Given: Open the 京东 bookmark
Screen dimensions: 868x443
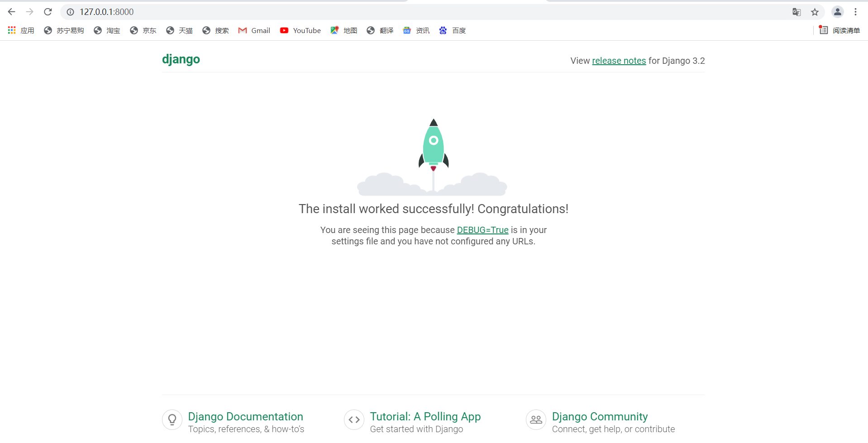Looking at the screenshot, I should click(143, 30).
